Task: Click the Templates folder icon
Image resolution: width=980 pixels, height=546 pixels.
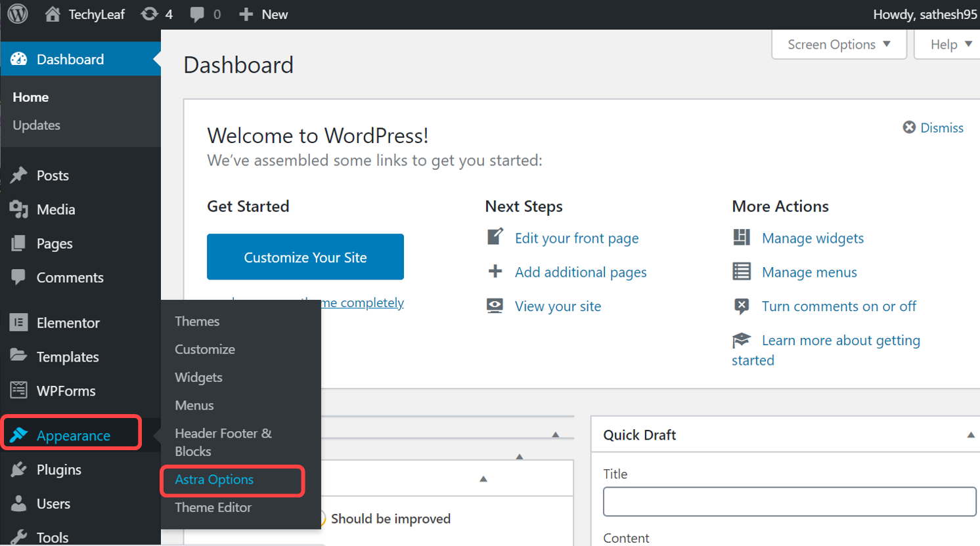Action: tap(18, 356)
